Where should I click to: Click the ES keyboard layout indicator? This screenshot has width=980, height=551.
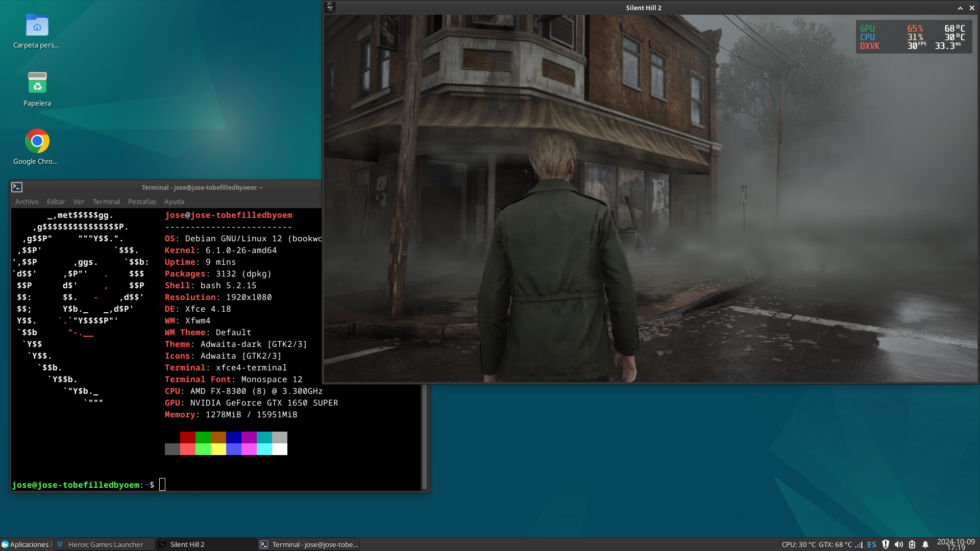872,544
